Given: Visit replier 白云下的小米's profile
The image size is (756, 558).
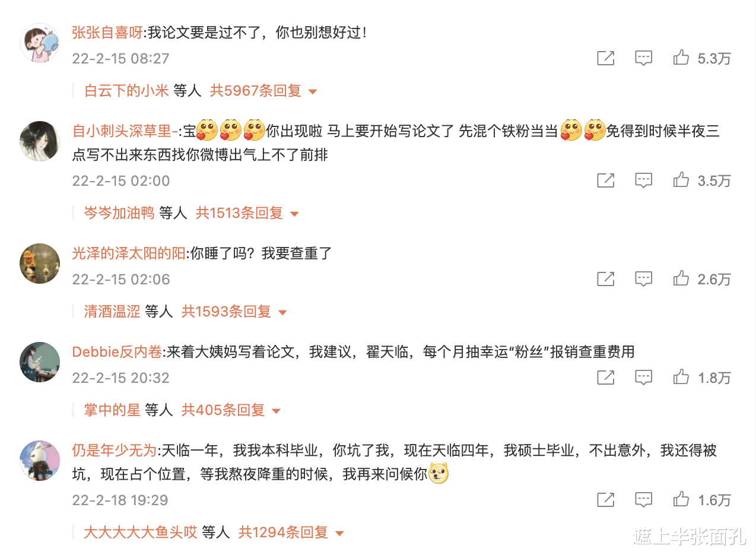Looking at the screenshot, I should [126, 91].
